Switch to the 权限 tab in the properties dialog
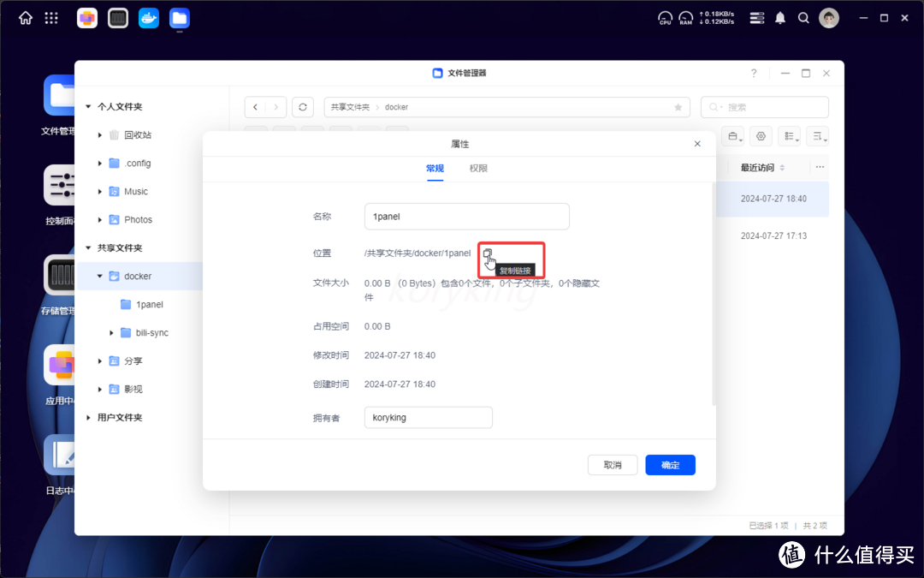Screen dimensions: 924x578 pyautogui.click(x=478, y=169)
